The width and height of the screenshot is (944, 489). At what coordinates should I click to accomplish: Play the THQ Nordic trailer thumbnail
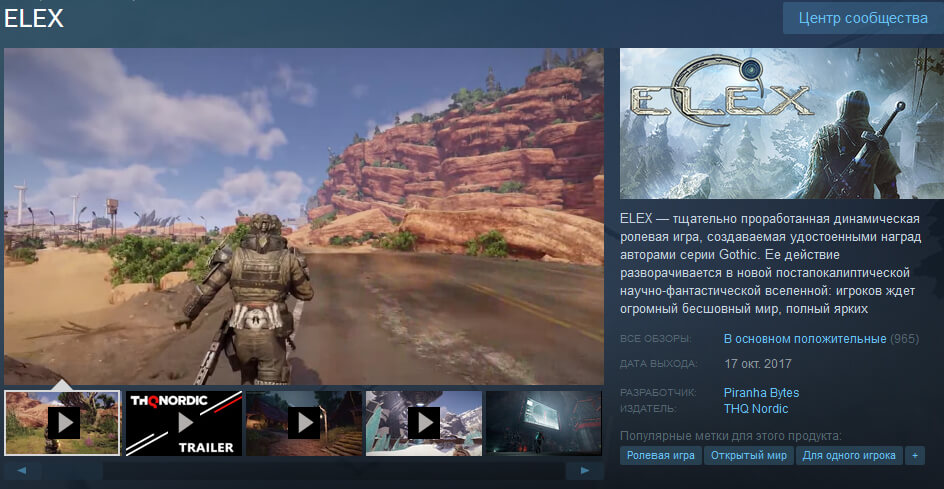coord(184,423)
